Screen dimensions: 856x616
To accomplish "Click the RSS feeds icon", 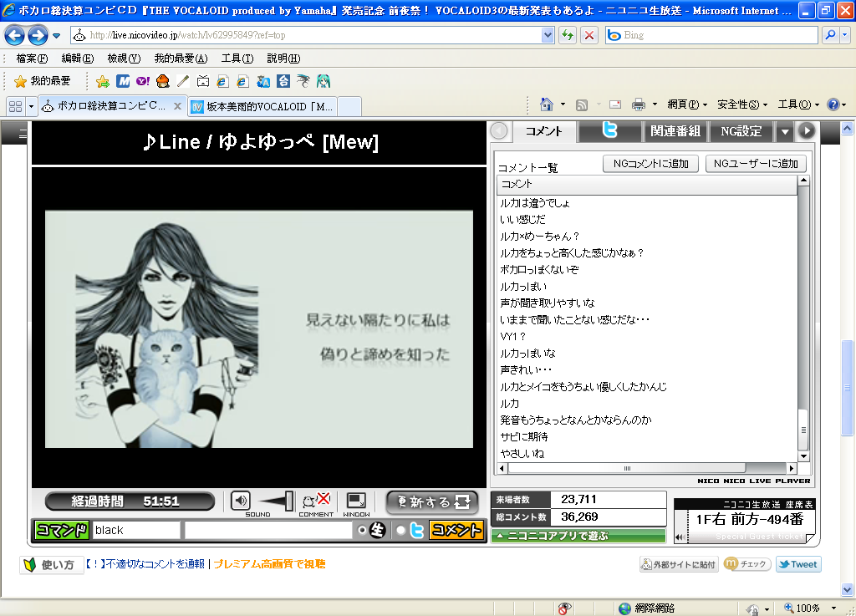I will tap(582, 104).
